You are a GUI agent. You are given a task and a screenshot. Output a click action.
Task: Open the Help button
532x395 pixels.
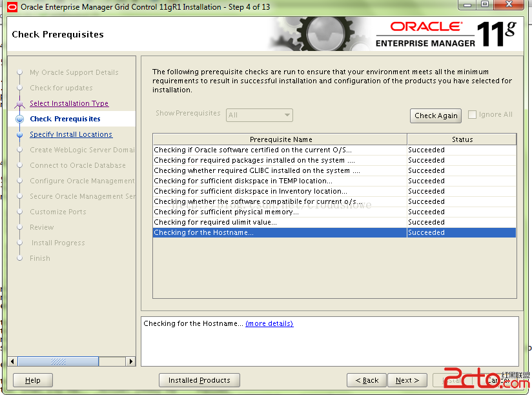coord(33,380)
